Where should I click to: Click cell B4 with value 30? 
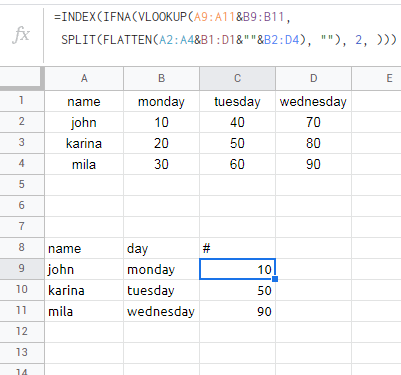pyautogui.click(x=161, y=164)
